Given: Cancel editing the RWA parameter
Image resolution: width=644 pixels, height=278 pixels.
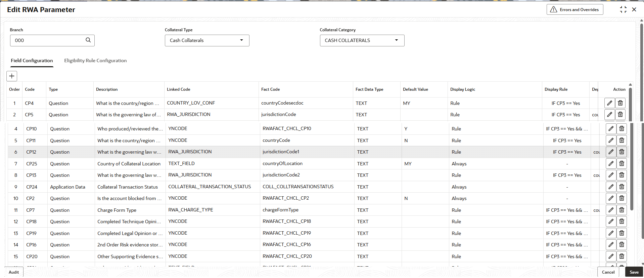Looking at the screenshot, I should point(608,272).
